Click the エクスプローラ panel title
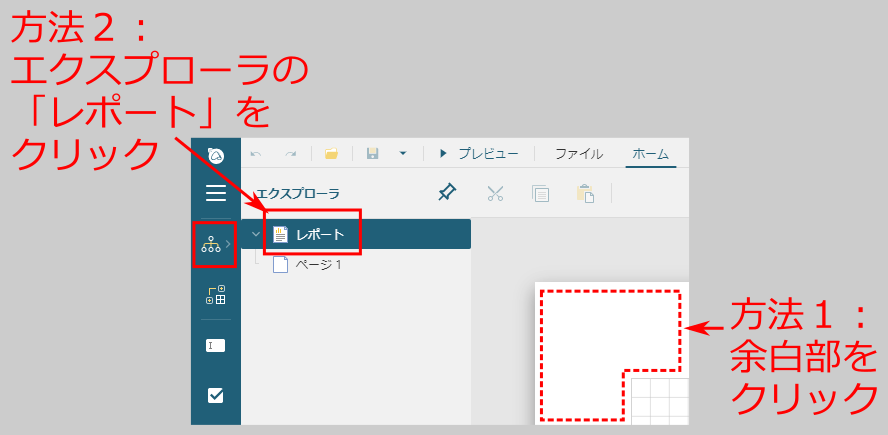 click(298, 194)
